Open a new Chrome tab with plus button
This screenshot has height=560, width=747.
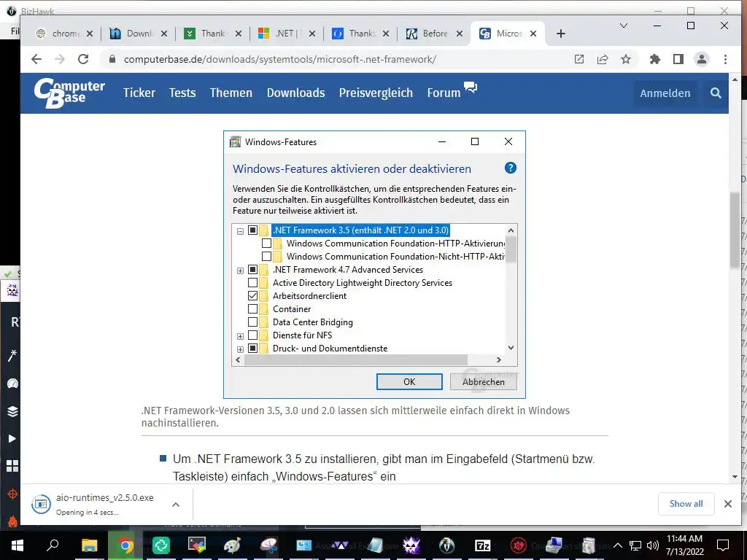pyautogui.click(x=561, y=34)
